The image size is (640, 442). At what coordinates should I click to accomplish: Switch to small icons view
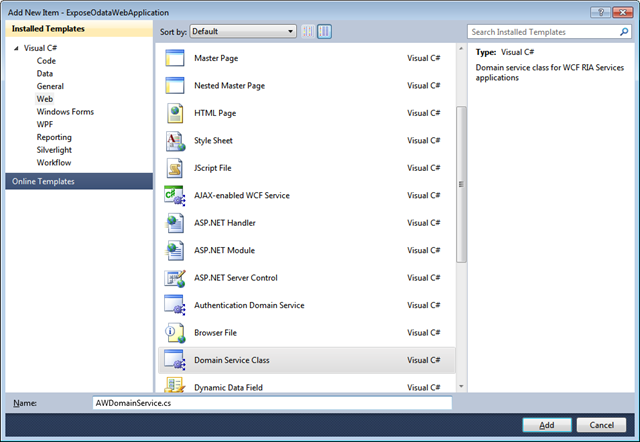coord(308,31)
